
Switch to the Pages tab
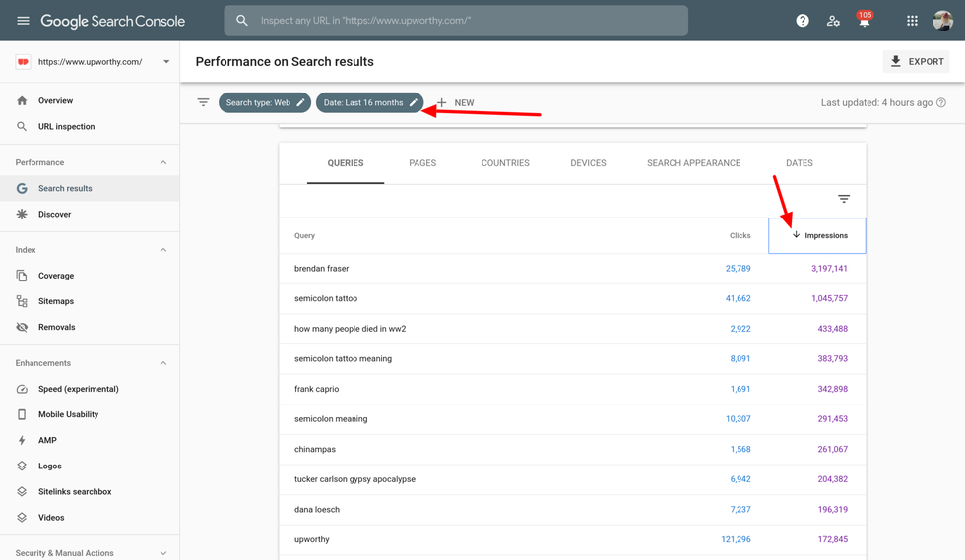click(x=422, y=163)
